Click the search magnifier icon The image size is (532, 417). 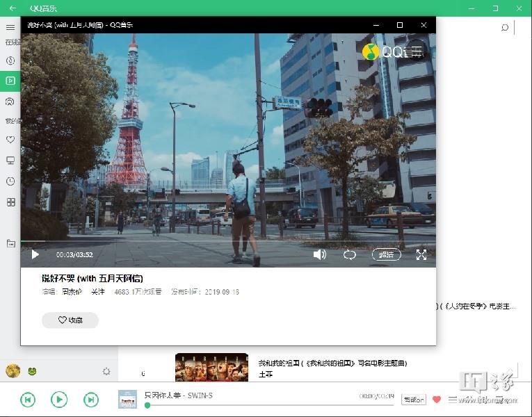(505, 28)
